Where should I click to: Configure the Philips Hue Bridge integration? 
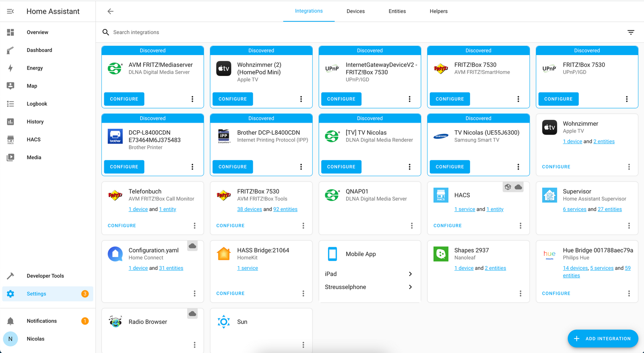point(556,293)
